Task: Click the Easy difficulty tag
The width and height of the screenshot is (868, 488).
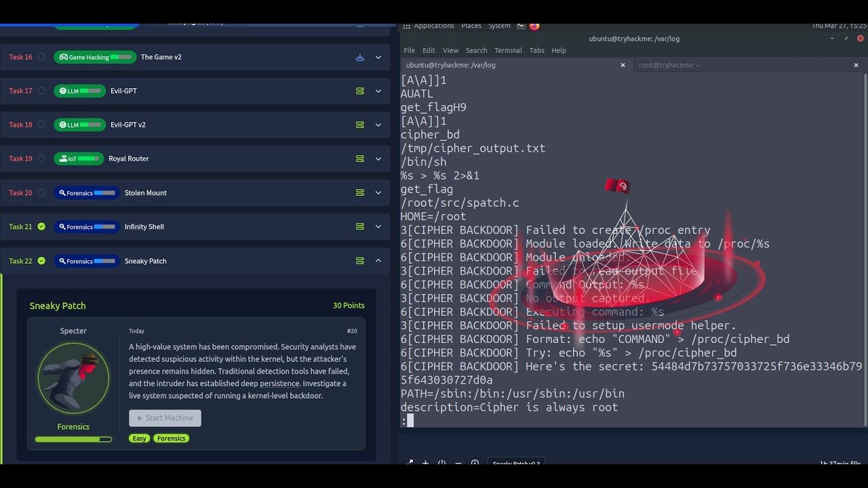Action: click(x=139, y=439)
